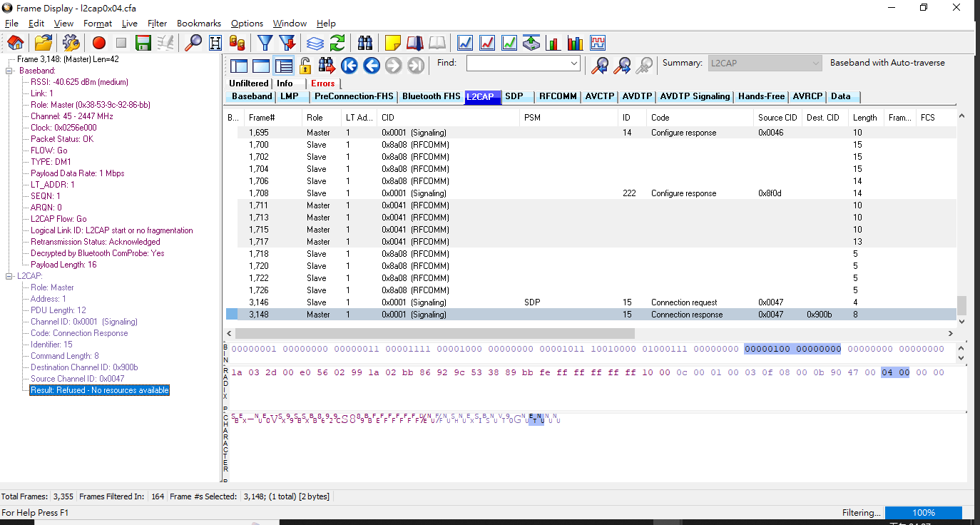Viewport: 980px width, 525px height.
Task: Collapse the Baseband tree node
Action: click(x=10, y=71)
